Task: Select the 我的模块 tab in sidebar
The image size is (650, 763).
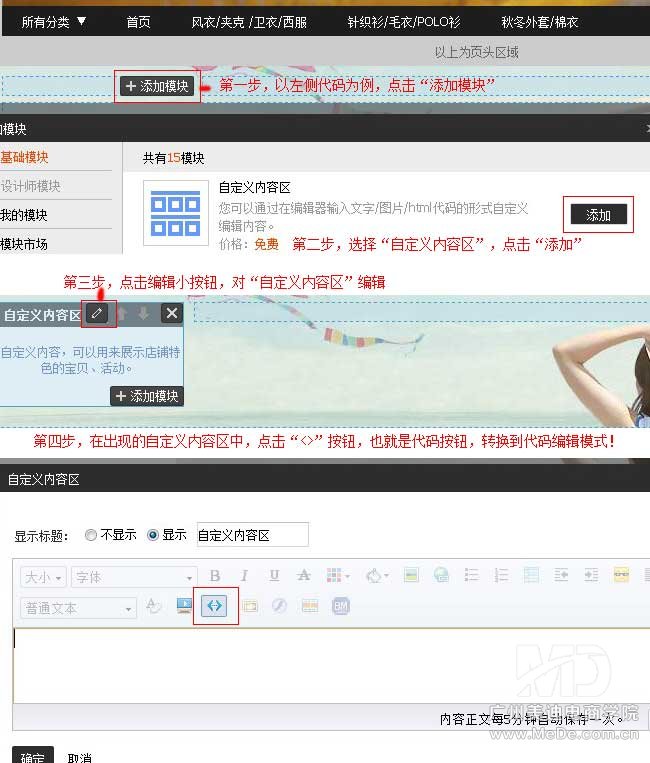Action: [24, 215]
